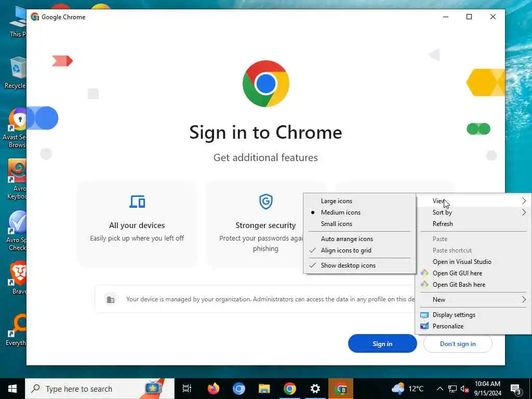Toggle Show desktop icons
This screenshot has height=399, width=532.
click(x=360, y=265)
